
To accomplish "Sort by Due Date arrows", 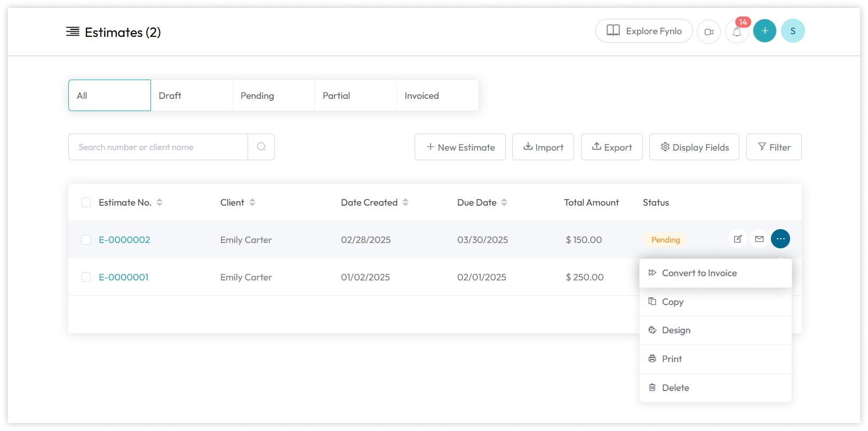I will [504, 202].
